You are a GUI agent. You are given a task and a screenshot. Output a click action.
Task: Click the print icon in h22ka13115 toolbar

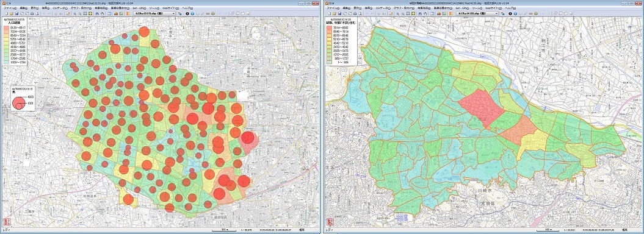[32, 13]
